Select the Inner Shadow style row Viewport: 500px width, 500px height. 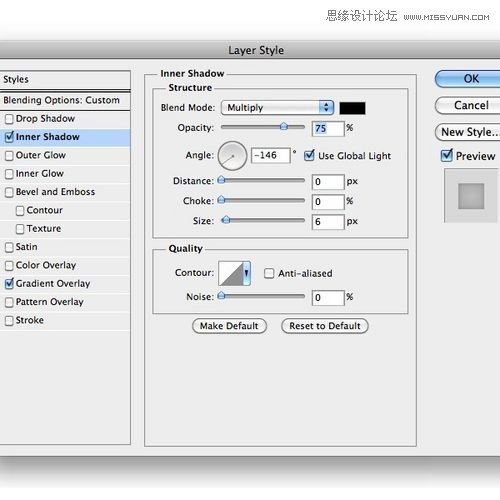pos(65,137)
